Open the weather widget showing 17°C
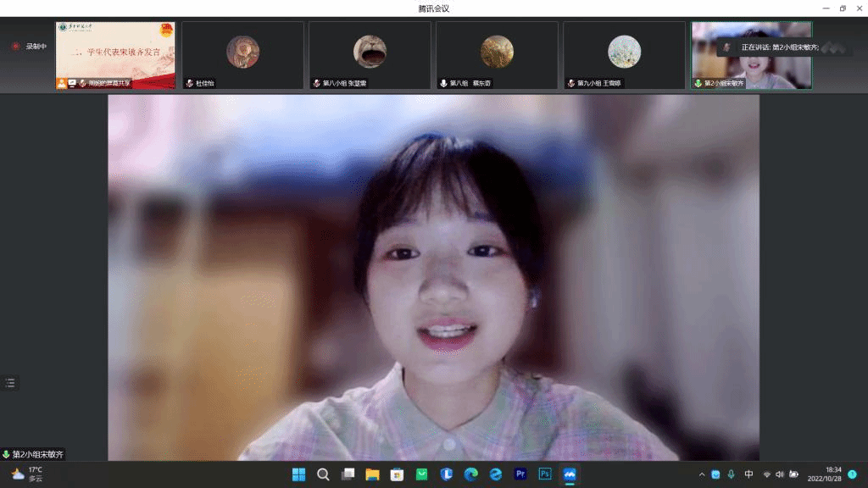This screenshot has width=868, height=488. pos(27,474)
